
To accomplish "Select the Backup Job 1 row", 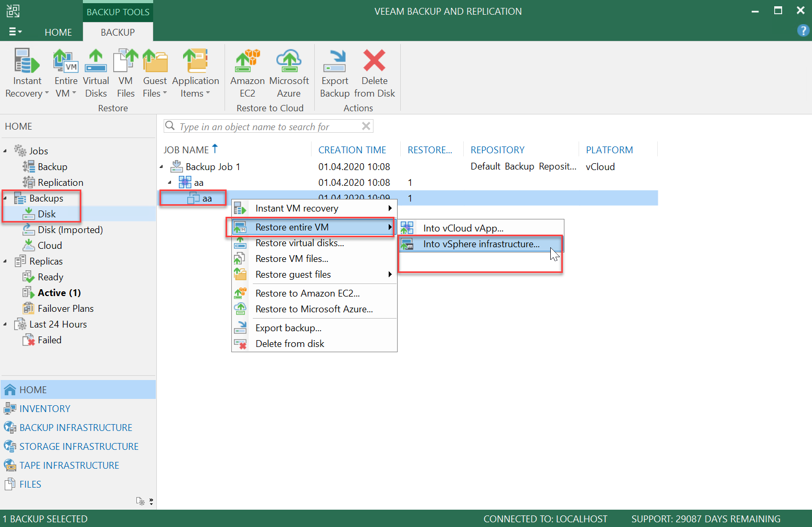I will (409, 167).
